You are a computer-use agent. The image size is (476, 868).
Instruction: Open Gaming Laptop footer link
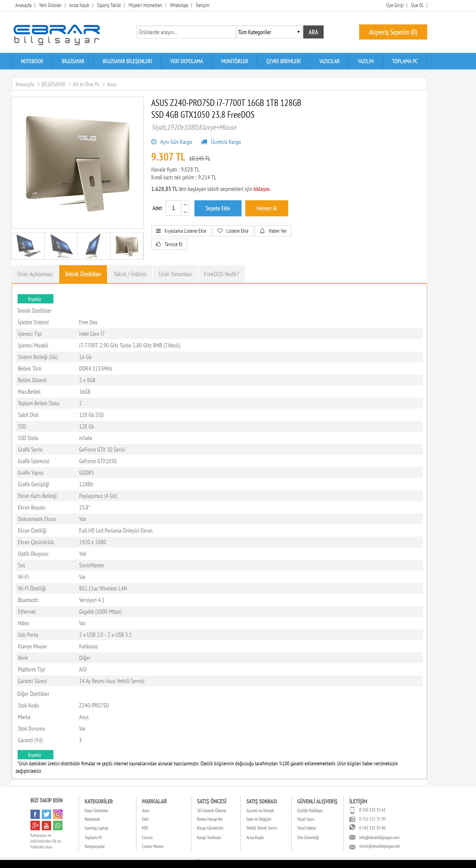coord(96,828)
